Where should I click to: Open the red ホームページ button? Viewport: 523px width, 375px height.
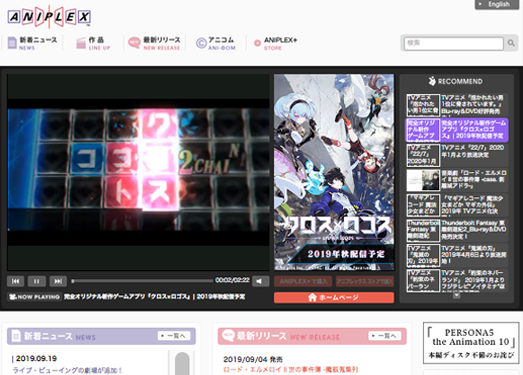point(334,298)
